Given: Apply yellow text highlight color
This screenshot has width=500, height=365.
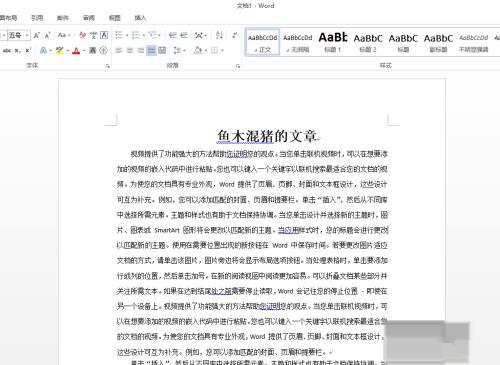Looking at the screenshot, I should point(60,50).
